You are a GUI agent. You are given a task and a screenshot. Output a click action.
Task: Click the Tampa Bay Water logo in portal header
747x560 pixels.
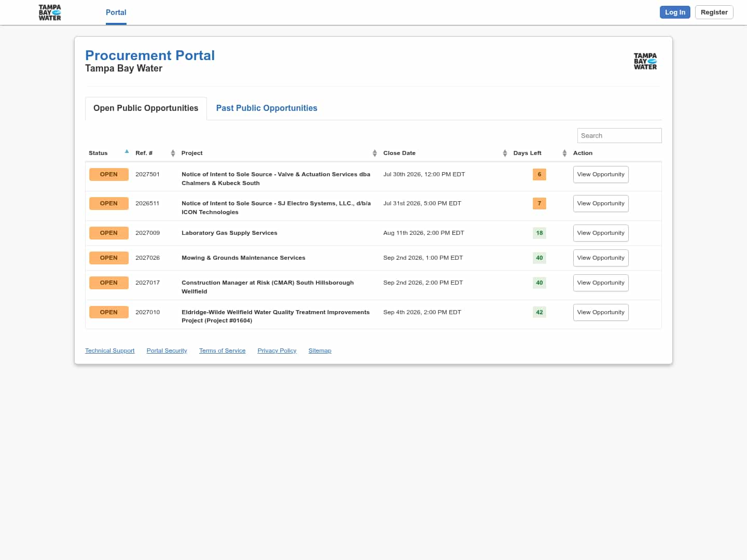pyautogui.click(x=645, y=61)
